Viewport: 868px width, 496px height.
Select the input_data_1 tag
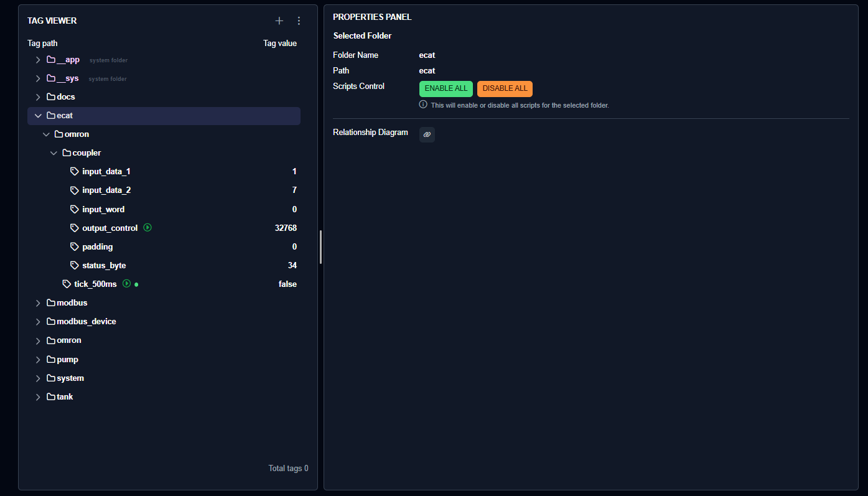(106, 172)
